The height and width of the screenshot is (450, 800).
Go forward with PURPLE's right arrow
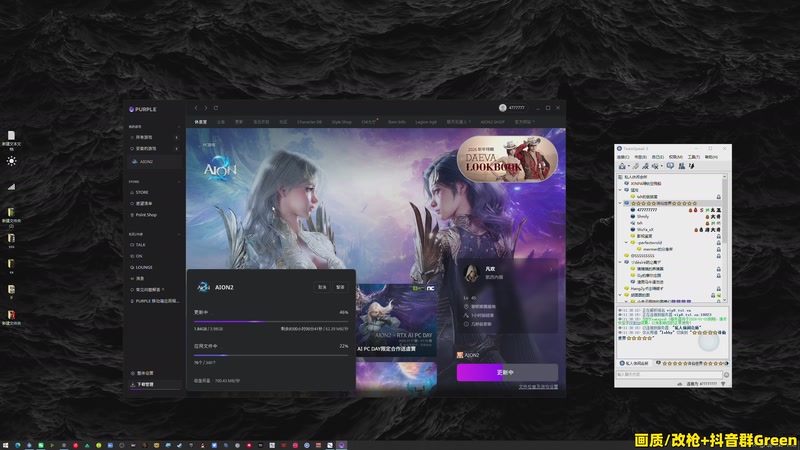click(x=206, y=108)
